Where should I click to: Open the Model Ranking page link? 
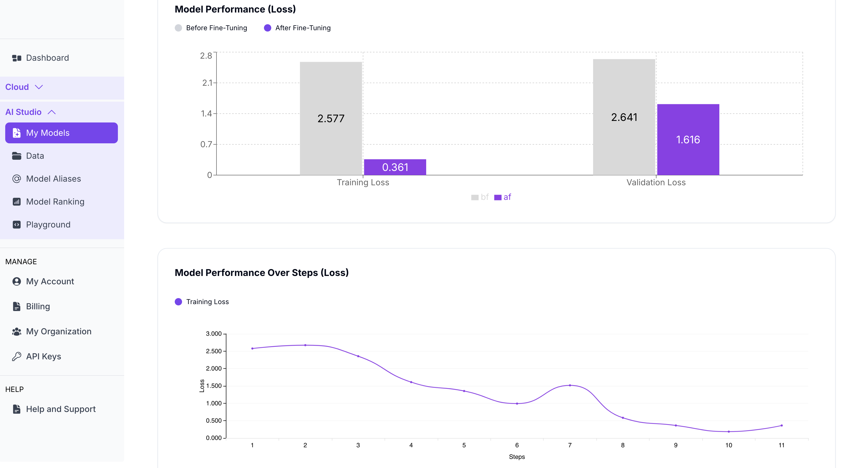point(55,202)
